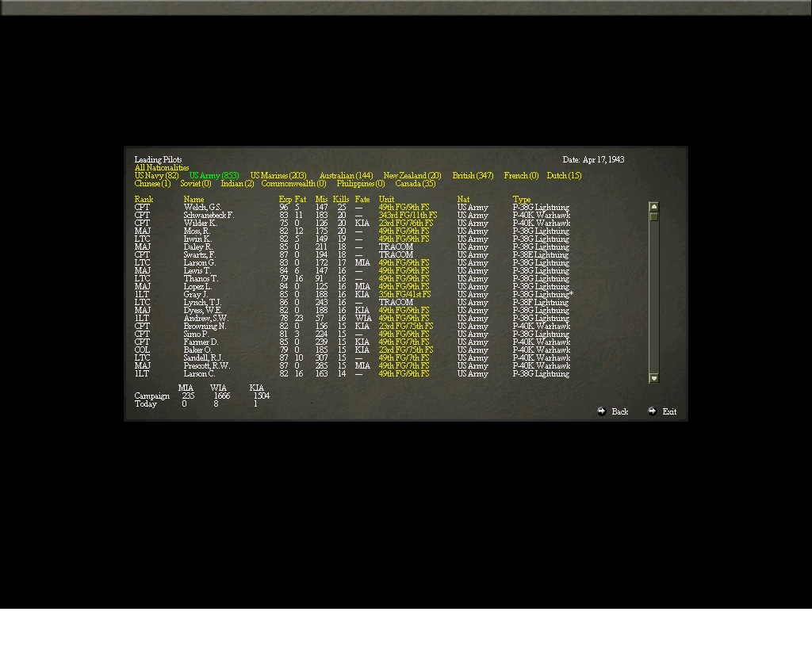Open unit 23rd FG/76th FS link
The image size is (812, 646).
pyautogui.click(x=405, y=223)
